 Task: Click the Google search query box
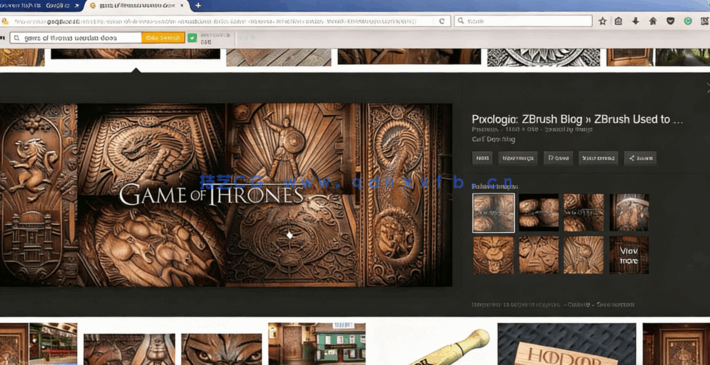coord(76,38)
